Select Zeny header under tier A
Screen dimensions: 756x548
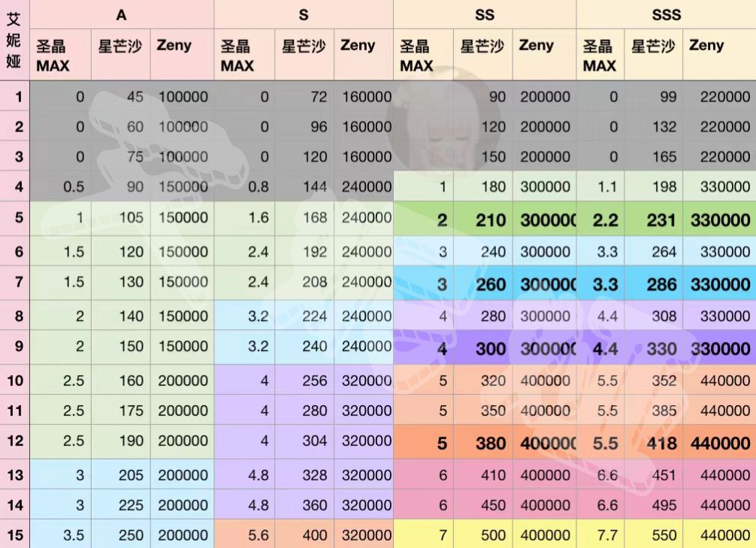tap(182, 55)
